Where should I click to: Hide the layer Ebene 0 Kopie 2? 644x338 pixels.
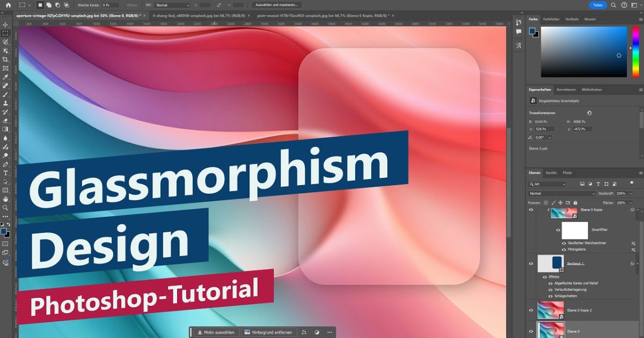[531, 310]
